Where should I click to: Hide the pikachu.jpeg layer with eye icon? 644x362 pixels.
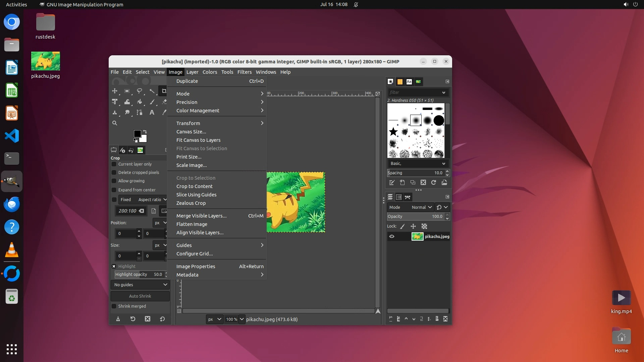pyautogui.click(x=392, y=236)
